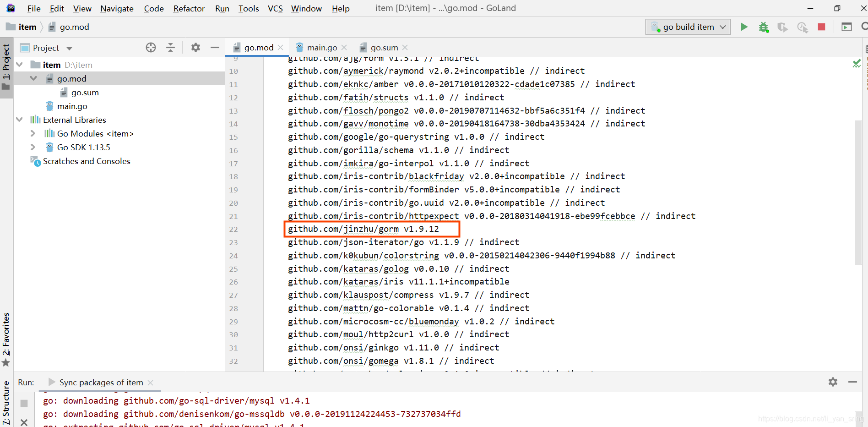Click the green inspection checkmark in editor

click(857, 64)
